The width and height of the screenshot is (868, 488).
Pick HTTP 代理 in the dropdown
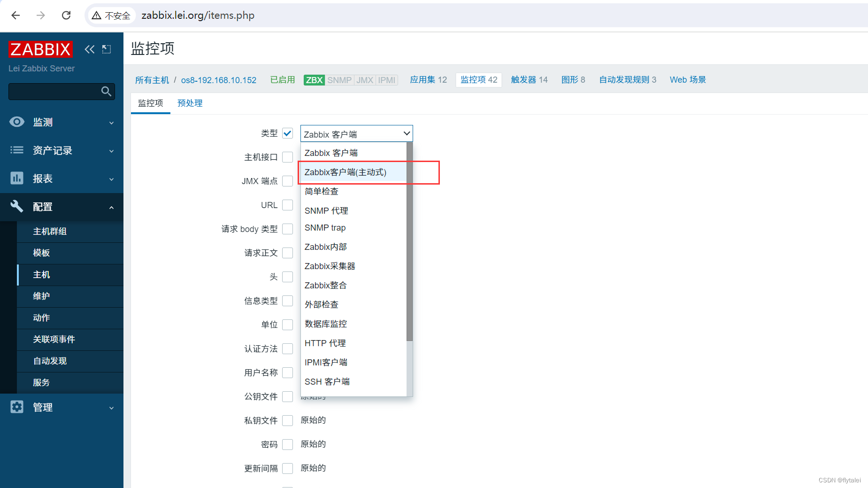[353, 343]
